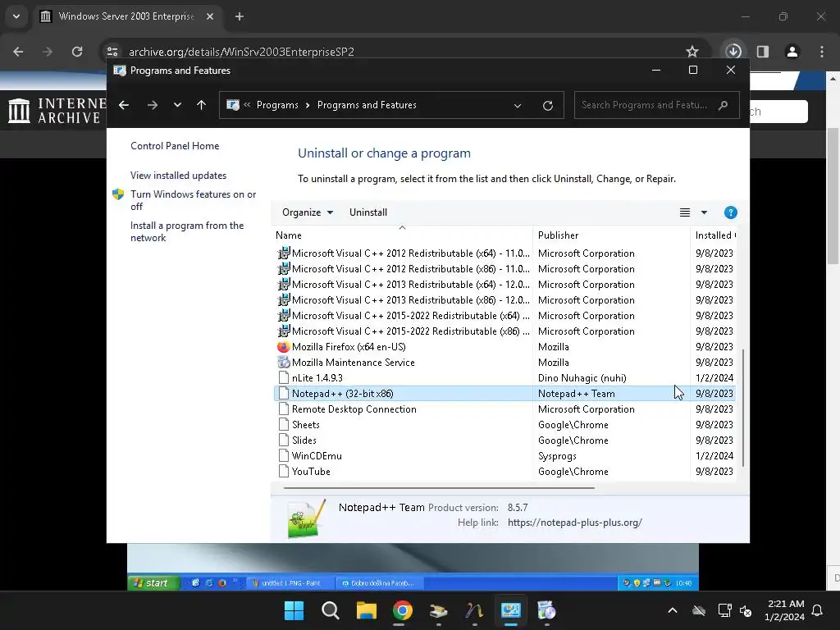This screenshot has height=630, width=840.
Task: Click Uninstall in the toolbar
Action: [x=368, y=212]
